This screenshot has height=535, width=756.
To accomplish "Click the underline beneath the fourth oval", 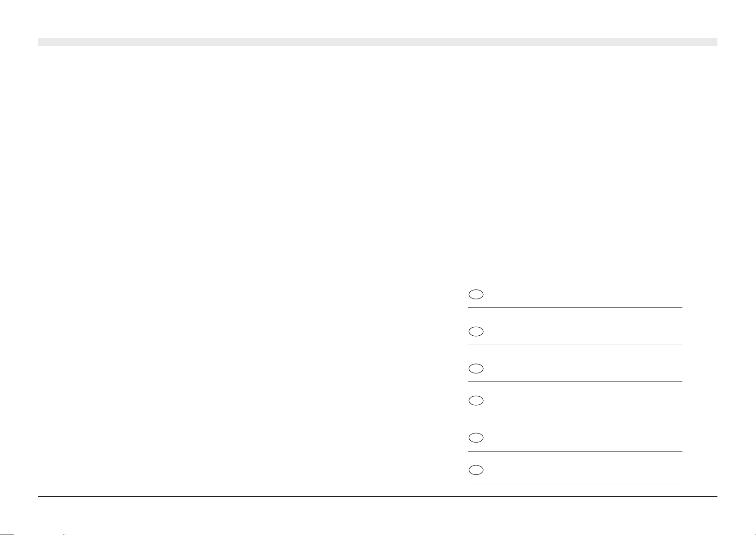I will click(x=575, y=414).
